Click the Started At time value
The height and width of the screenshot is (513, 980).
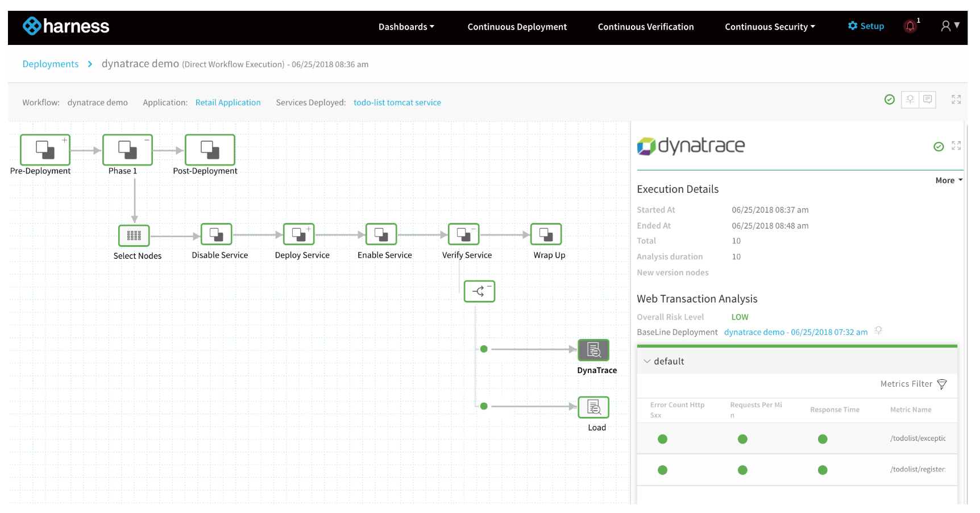click(x=770, y=210)
